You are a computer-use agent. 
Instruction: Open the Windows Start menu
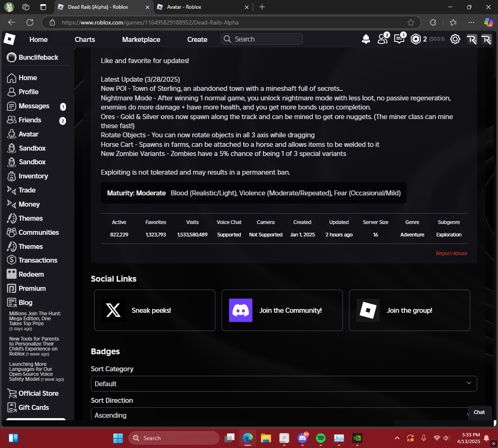pyautogui.click(x=118, y=438)
